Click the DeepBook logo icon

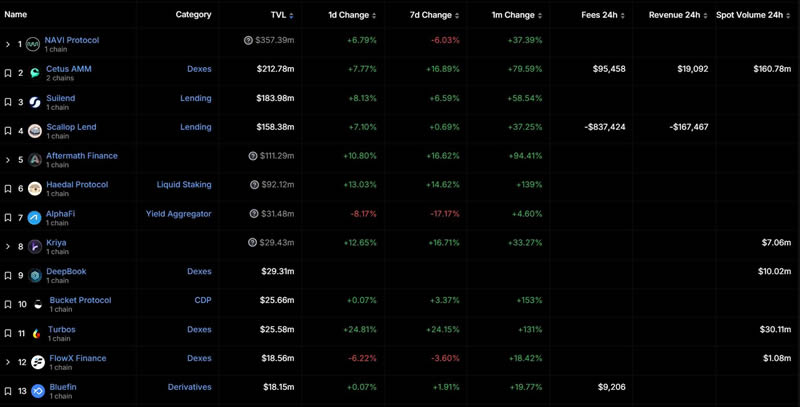35,275
